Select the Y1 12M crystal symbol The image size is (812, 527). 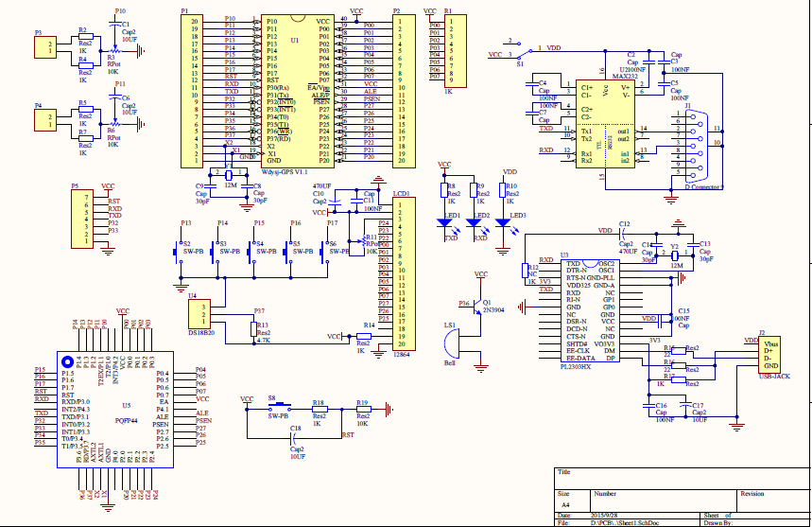coord(229,175)
